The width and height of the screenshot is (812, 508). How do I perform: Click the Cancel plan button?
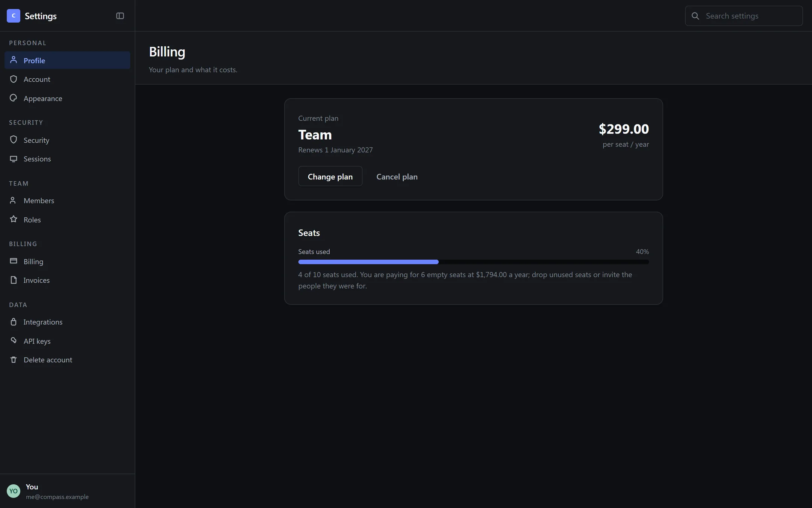coord(397,176)
